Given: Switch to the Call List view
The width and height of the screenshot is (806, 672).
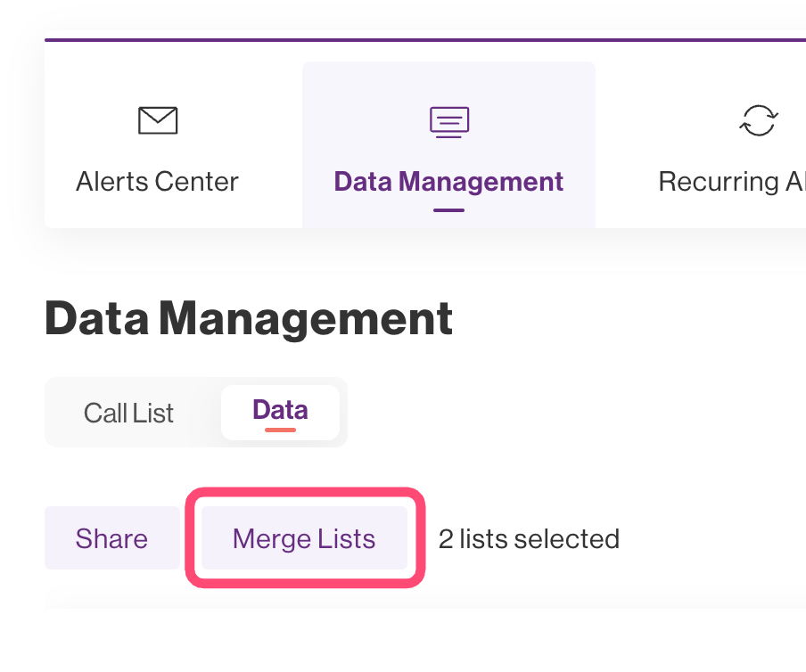Looking at the screenshot, I should 128,413.
